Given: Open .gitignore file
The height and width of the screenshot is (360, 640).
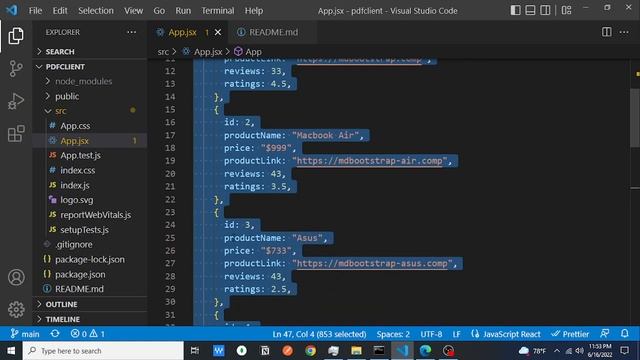Looking at the screenshot, I should coord(90,244).
